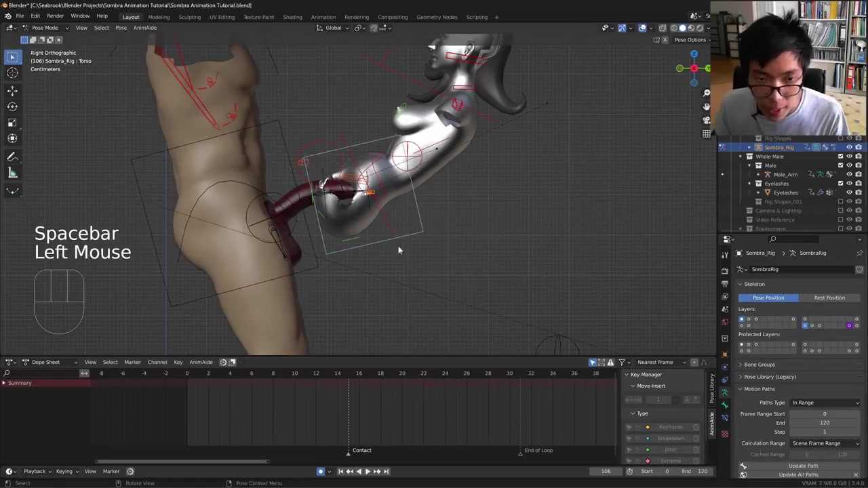
Task: Click the Update Path button
Action: [803, 466]
